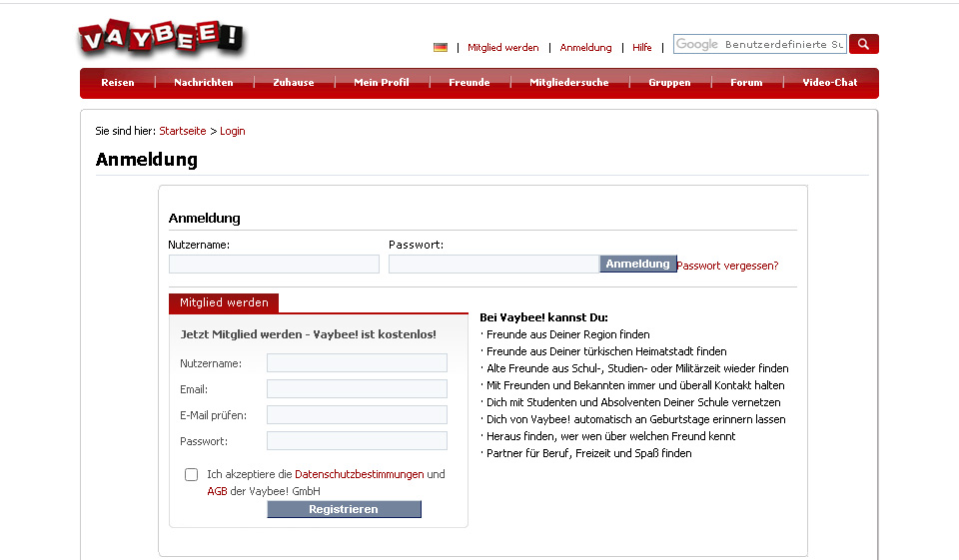Screen dimensions: 959x560
Task: Focus the login Passwort field
Action: coord(493,265)
